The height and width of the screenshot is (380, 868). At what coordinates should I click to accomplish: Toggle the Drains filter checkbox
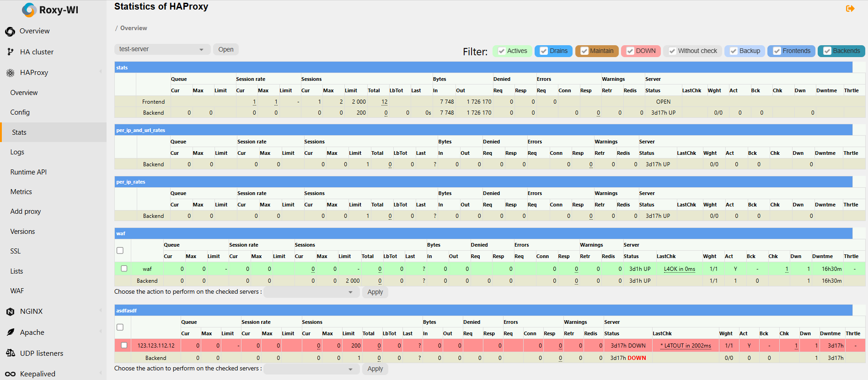[544, 51]
